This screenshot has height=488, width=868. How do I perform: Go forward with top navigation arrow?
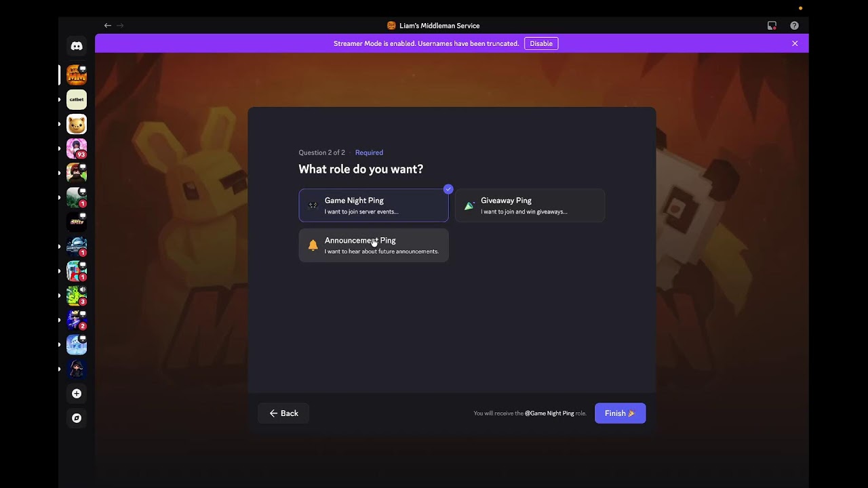pos(121,25)
